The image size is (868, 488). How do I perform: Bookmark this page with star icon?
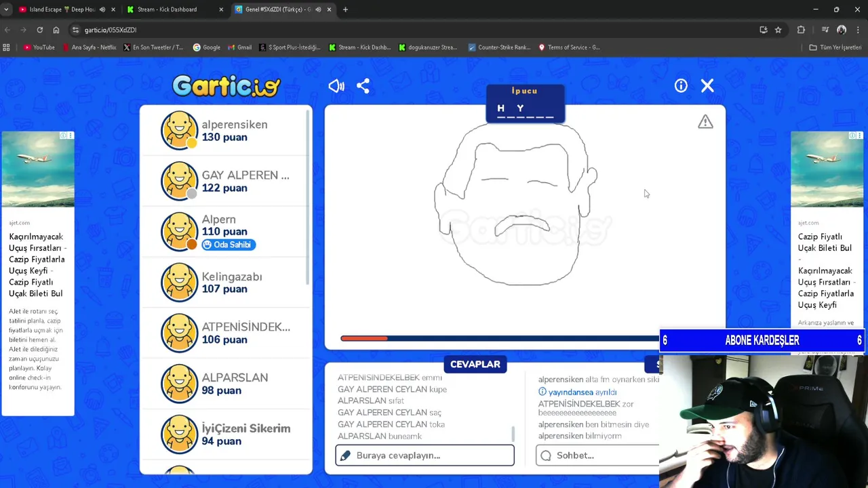click(778, 30)
